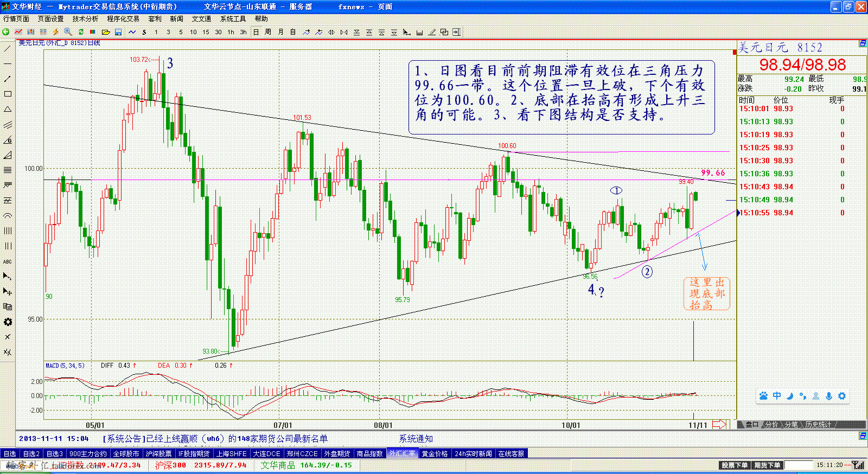Click the 自选 bottom tab

coord(10,453)
